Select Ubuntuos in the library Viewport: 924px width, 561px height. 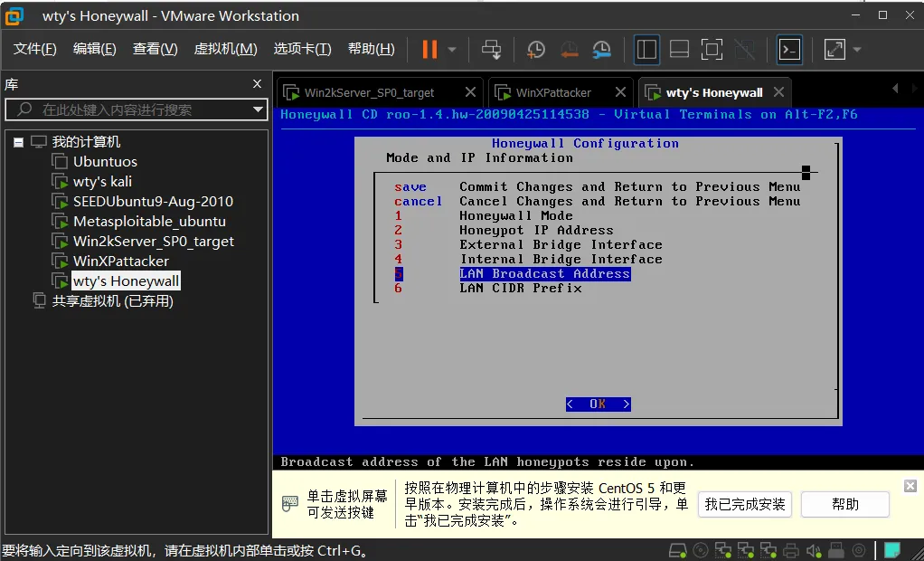105,162
